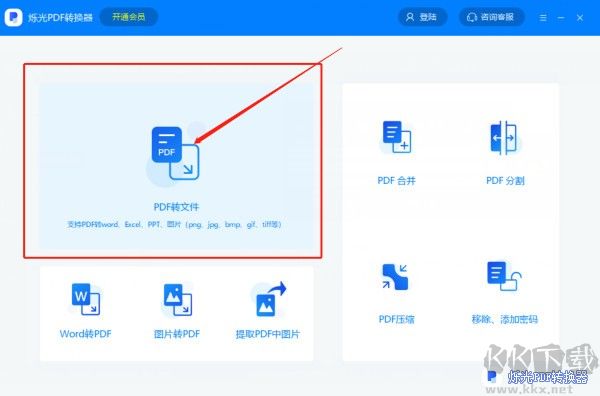Open the PDF压缩 compress icon
The width and height of the screenshot is (600, 396).
click(x=395, y=277)
